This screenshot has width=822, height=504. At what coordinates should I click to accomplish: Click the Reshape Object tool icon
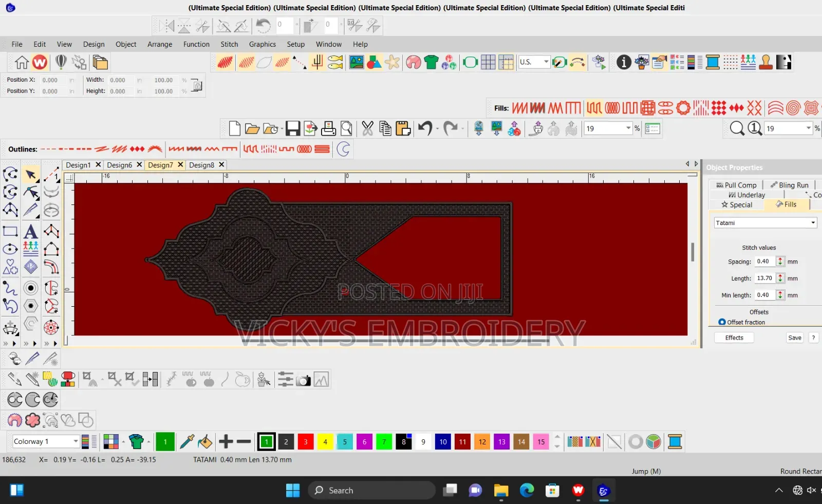[31, 193]
